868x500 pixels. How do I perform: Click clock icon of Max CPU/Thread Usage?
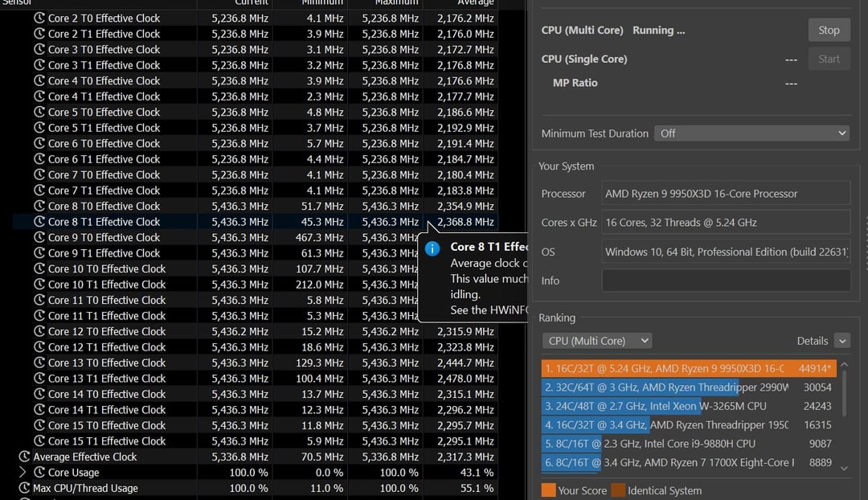pos(24,488)
